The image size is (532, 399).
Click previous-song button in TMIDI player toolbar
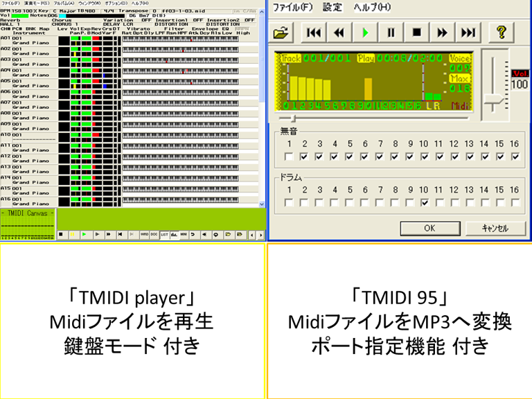(x=120, y=234)
